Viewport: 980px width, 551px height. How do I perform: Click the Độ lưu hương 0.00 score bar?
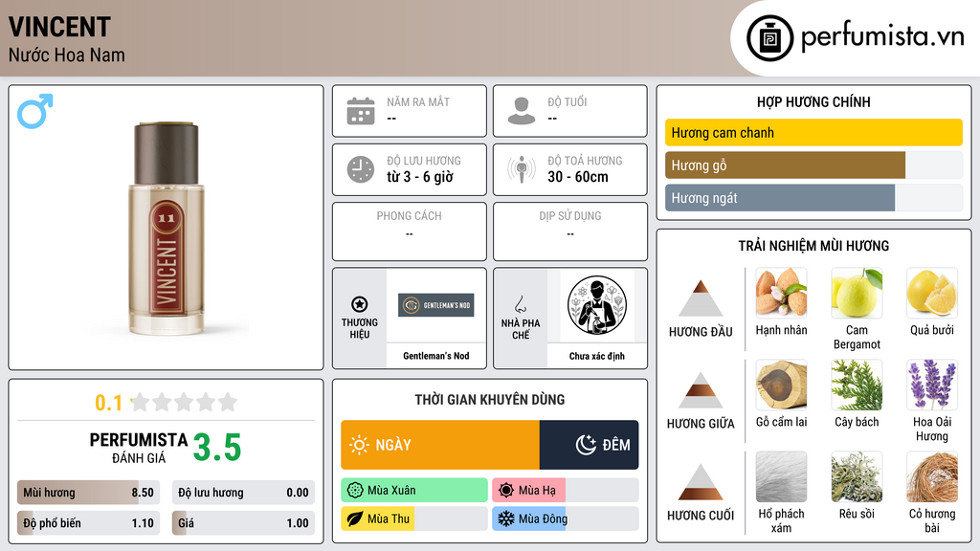pos(243,493)
